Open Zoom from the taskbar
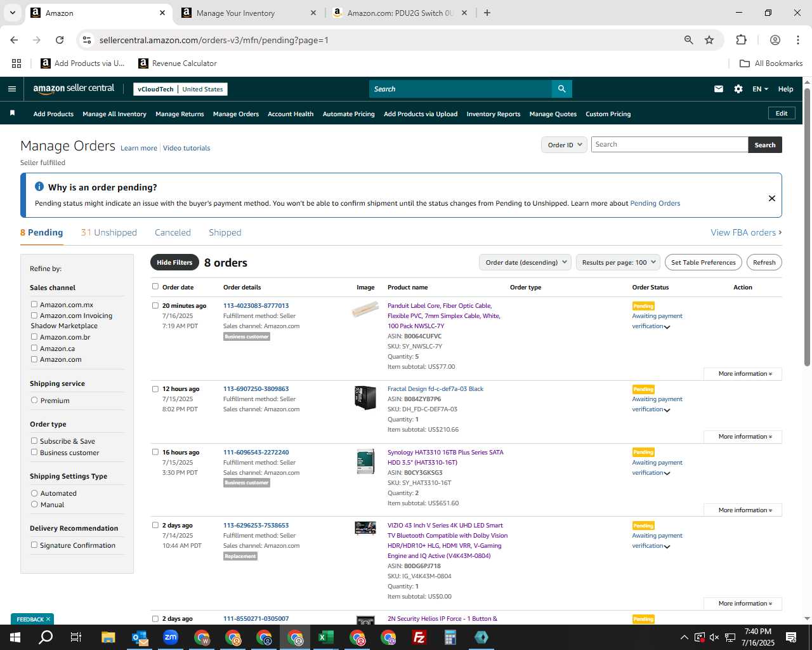812x650 pixels. pyautogui.click(x=171, y=637)
